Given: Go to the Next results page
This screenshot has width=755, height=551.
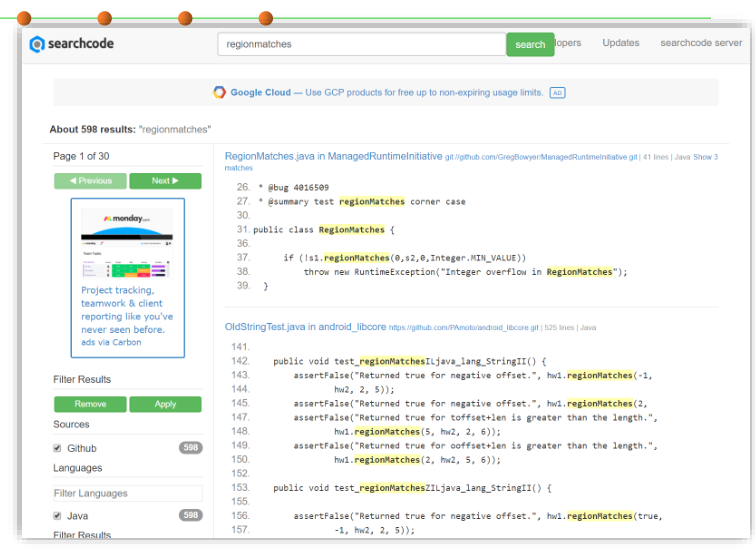Looking at the screenshot, I should point(165,181).
